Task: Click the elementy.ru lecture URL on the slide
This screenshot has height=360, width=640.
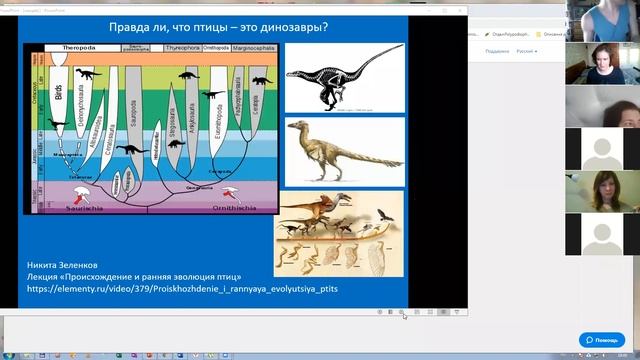Action: point(182,289)
